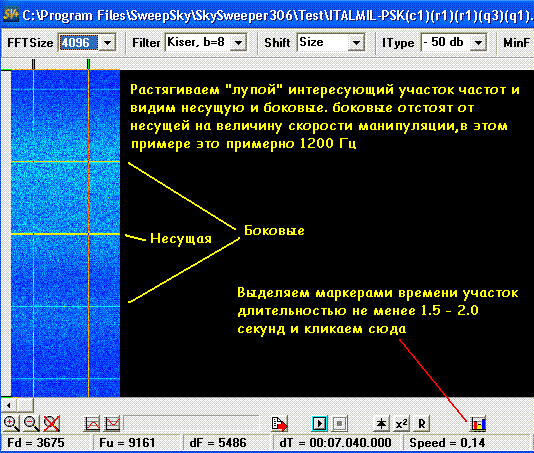The width and height of the screenshot is (534, 453).
Task: Click the export document icon with red arrow
Action: pos(280,424)
